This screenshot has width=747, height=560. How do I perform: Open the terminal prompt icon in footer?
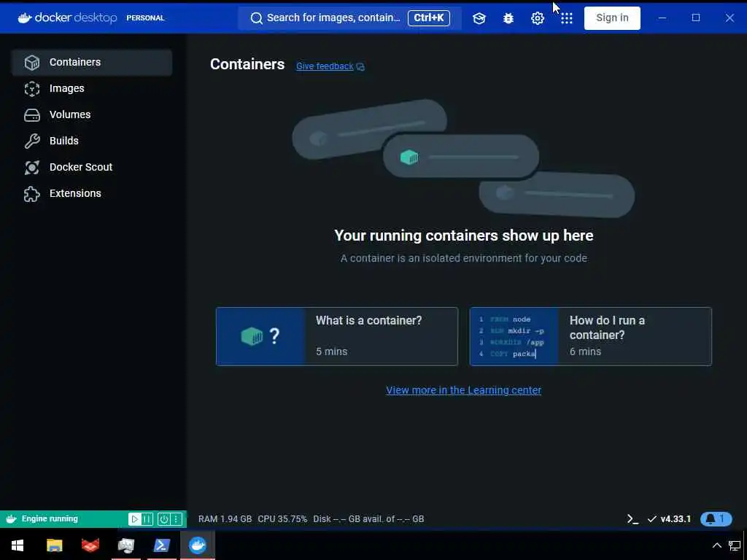click(632, 519)
